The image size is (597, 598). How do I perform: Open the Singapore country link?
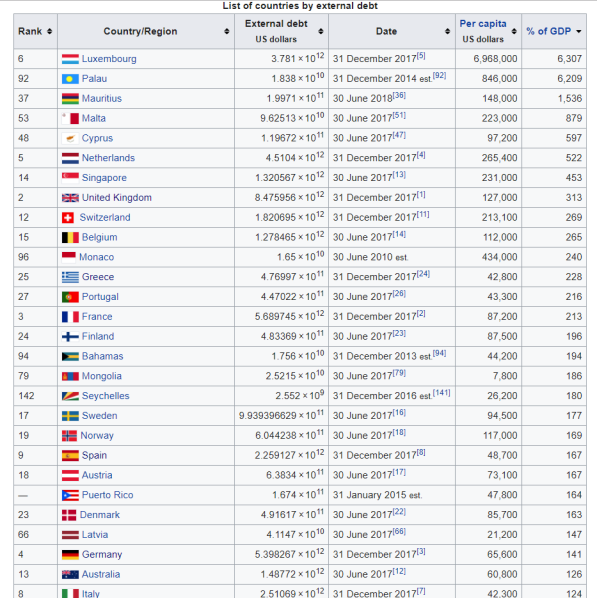(104, 178)
